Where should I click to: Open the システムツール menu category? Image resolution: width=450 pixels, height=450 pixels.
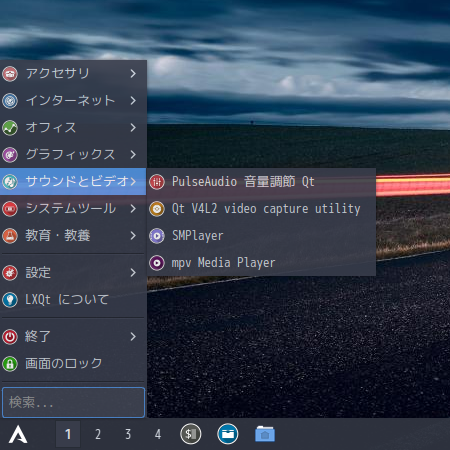coord(73,208)
